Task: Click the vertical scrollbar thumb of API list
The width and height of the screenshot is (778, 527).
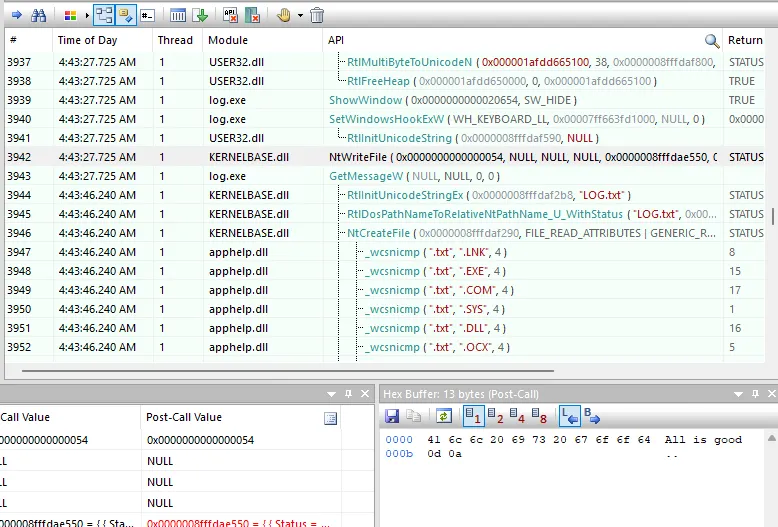Action: tap(773, 216)
